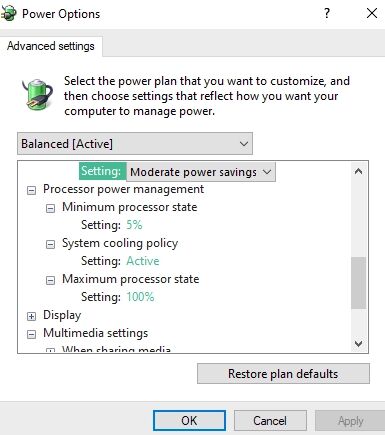Click the 5% minimum processor value
The image size is (385, 435).
tap(134, 225)
